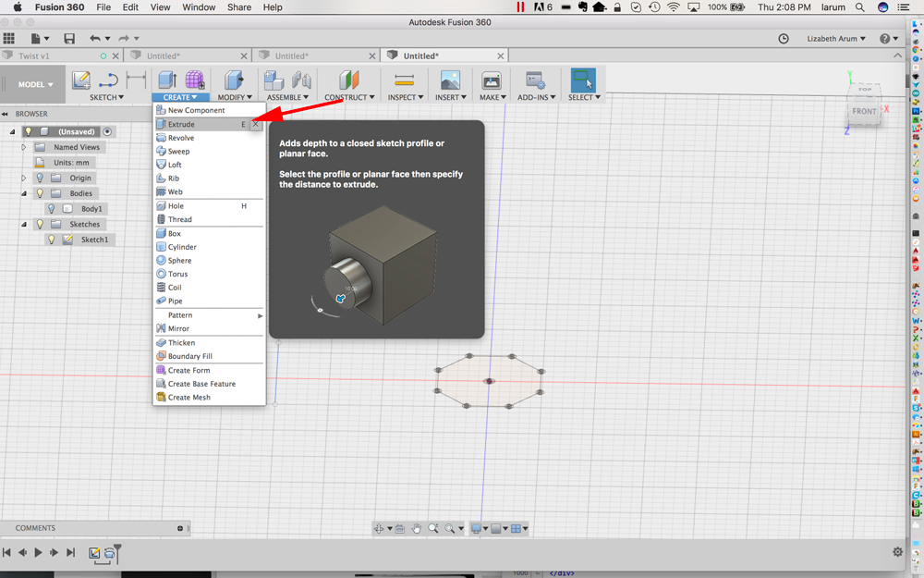Click the Redo arrow icon
The image size is (924, 578).
(124, 38)
